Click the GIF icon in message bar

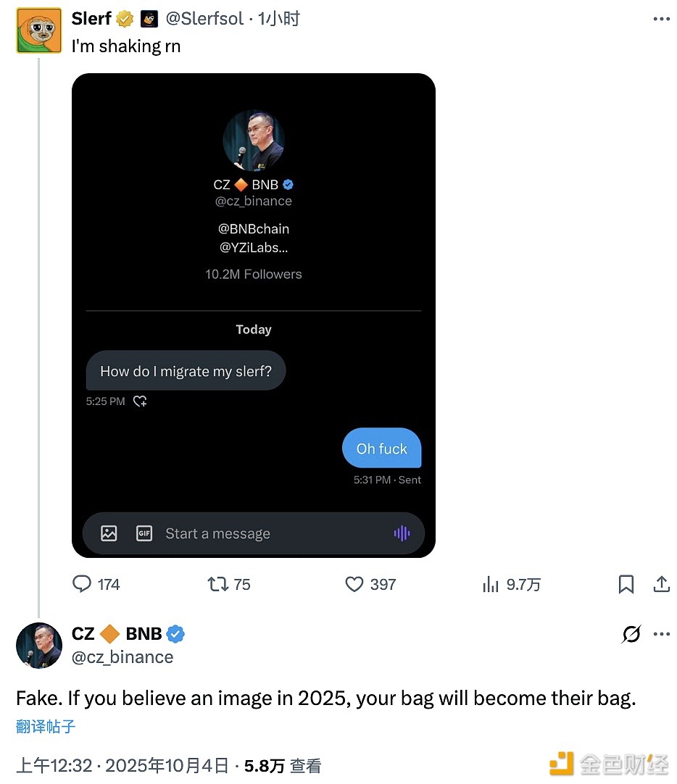(x=144, y=534)
